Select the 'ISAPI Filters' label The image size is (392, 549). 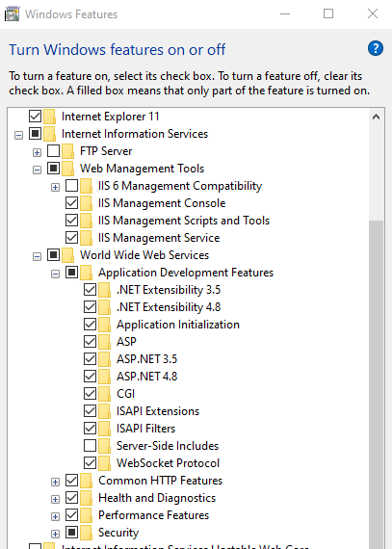point(146,429)
